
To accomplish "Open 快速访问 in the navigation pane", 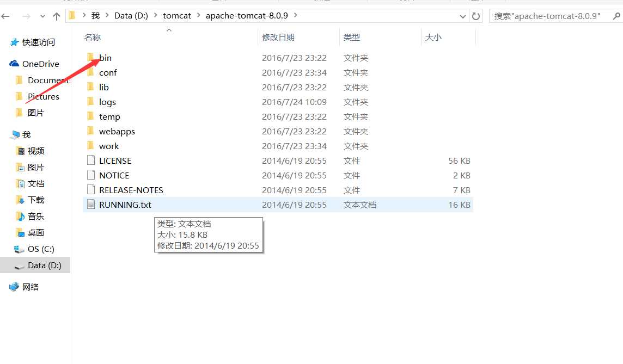I will 39,42.
